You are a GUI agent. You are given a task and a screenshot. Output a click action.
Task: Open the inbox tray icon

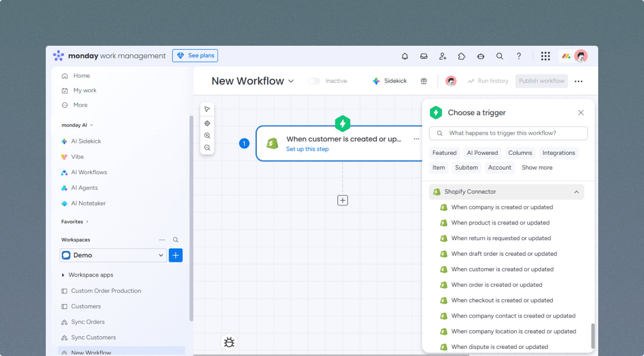point(424,56)
